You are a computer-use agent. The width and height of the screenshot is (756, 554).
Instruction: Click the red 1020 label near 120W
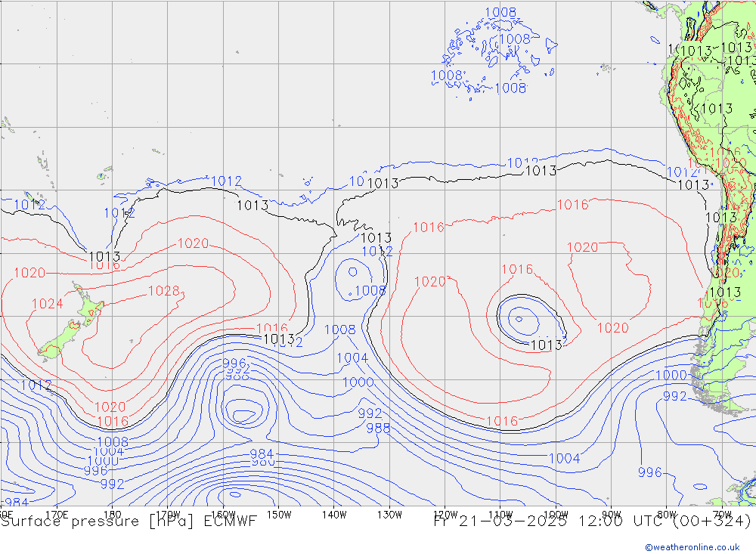[x=429, y=282]
